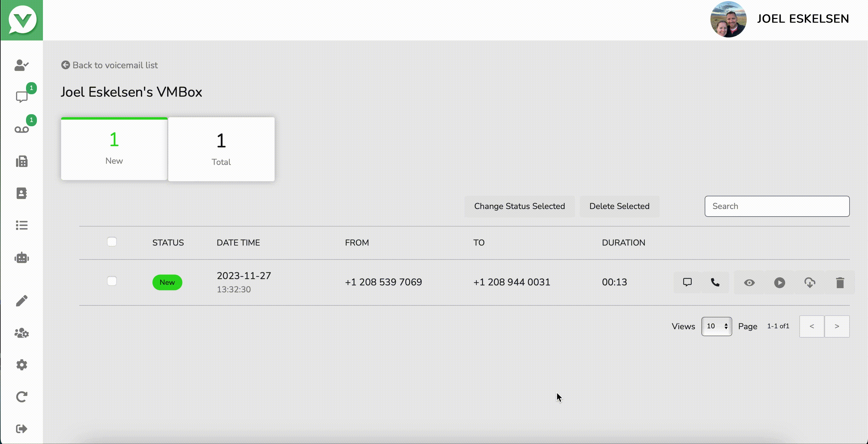Play the voicemail from +1 208 539 7069
Image resolution: width=868 pixels, height=444 pixels.
779,282
